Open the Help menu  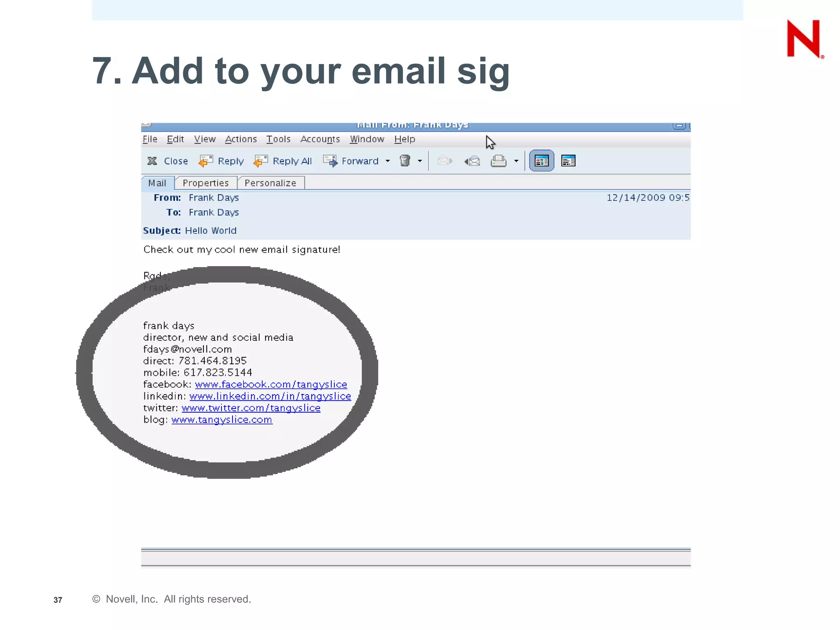tap(404, 139)
